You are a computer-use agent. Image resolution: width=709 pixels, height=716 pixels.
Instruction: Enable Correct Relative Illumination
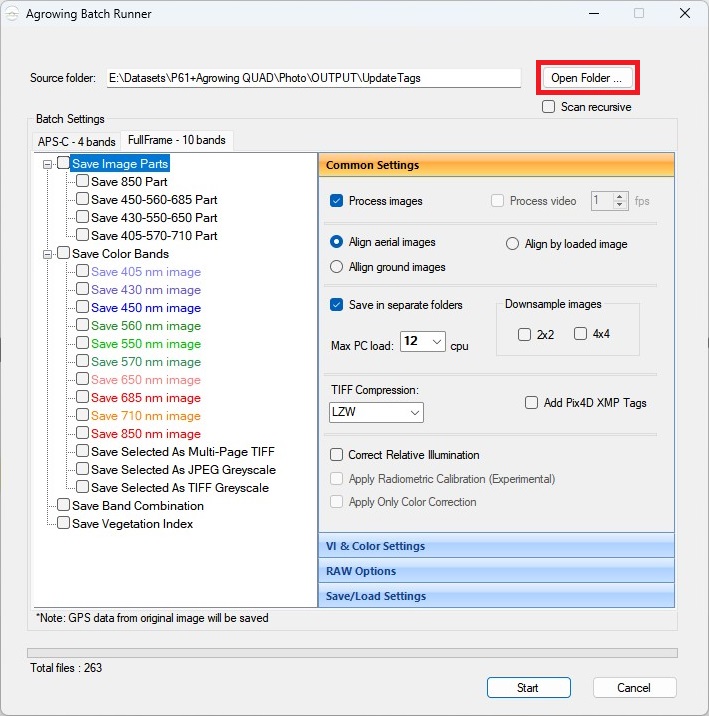tap(336, 455)
